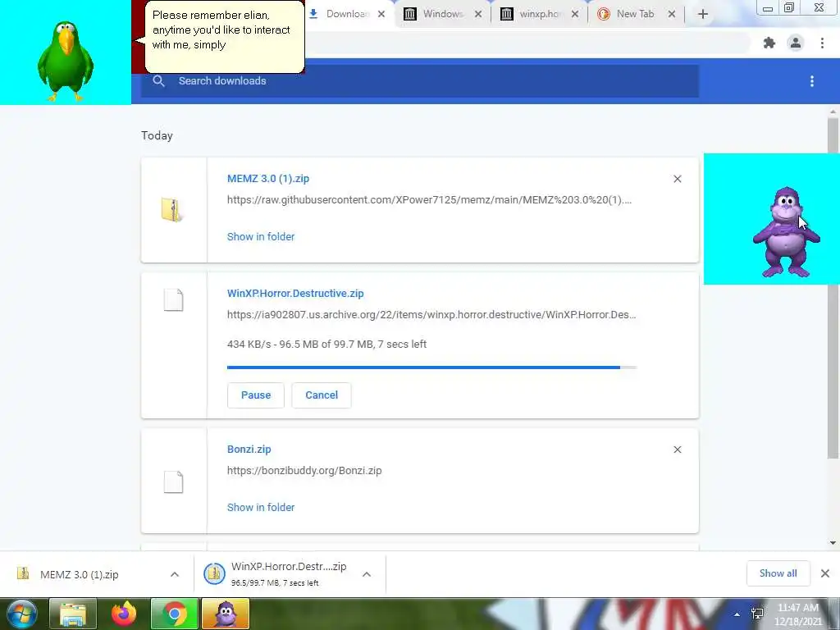Open a new browser tab with plus
The image size is (840, 630).
click(x=703, y=14)
